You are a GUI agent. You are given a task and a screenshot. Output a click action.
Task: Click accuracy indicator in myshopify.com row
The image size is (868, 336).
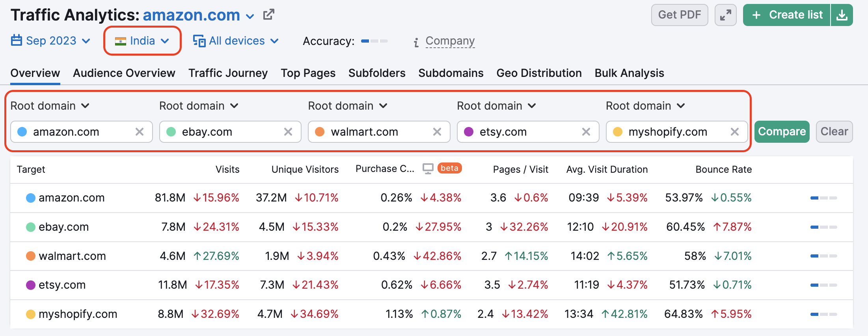click(x=823, y=314)
